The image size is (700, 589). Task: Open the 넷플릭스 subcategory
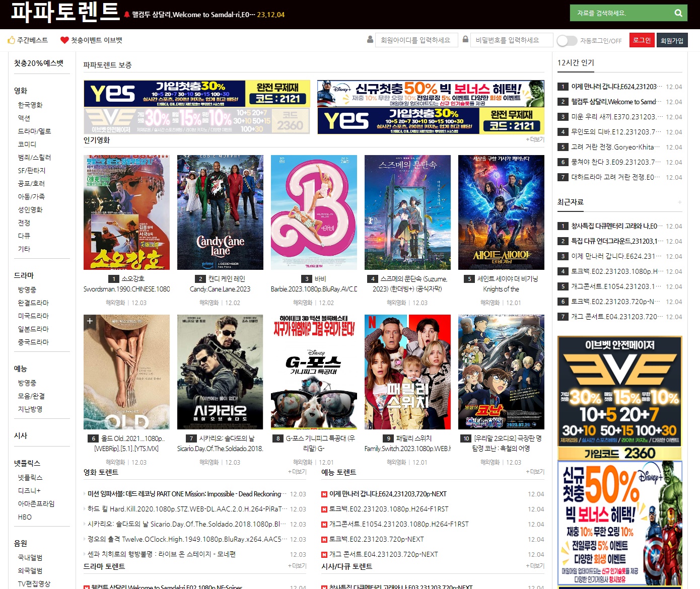[30, 477]
